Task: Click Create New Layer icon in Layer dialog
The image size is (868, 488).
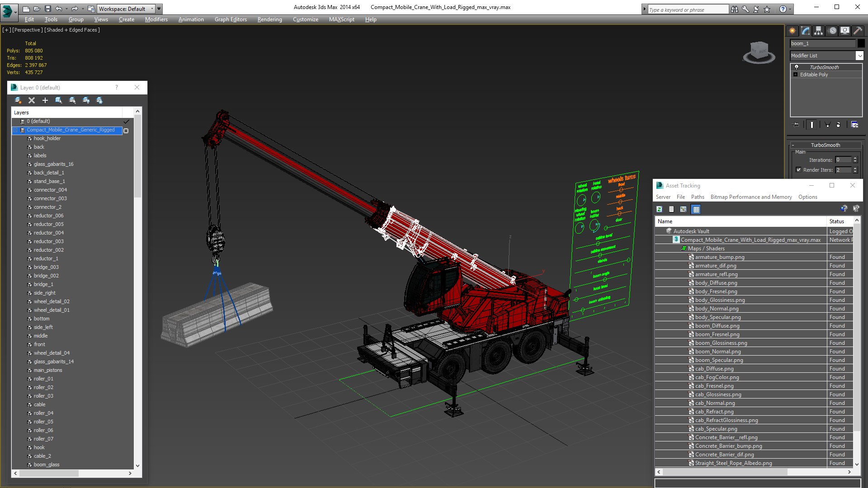Action: click(x=18, y=100)
